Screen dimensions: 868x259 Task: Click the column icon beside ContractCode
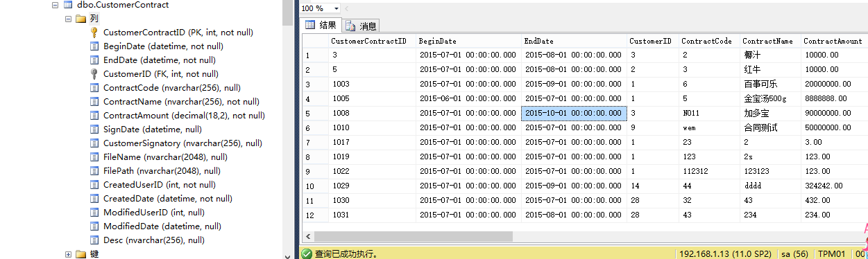tap(94, 88)
